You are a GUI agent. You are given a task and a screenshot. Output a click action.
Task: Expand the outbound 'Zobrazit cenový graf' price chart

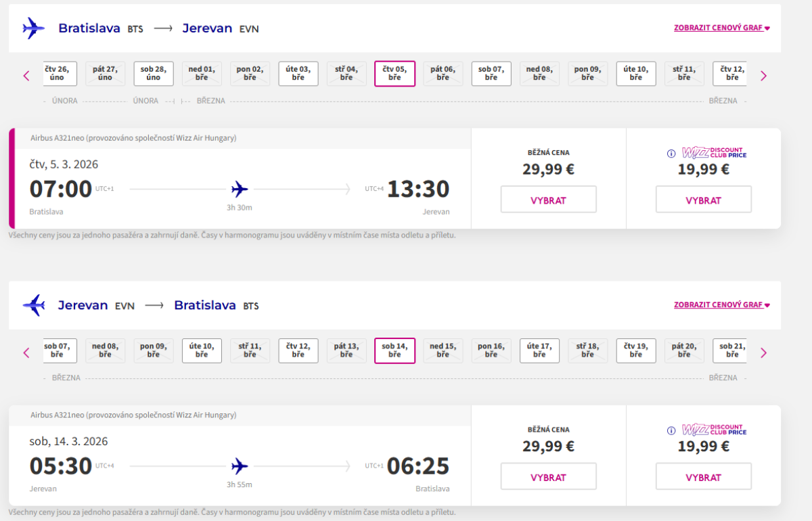pos(721,28)
